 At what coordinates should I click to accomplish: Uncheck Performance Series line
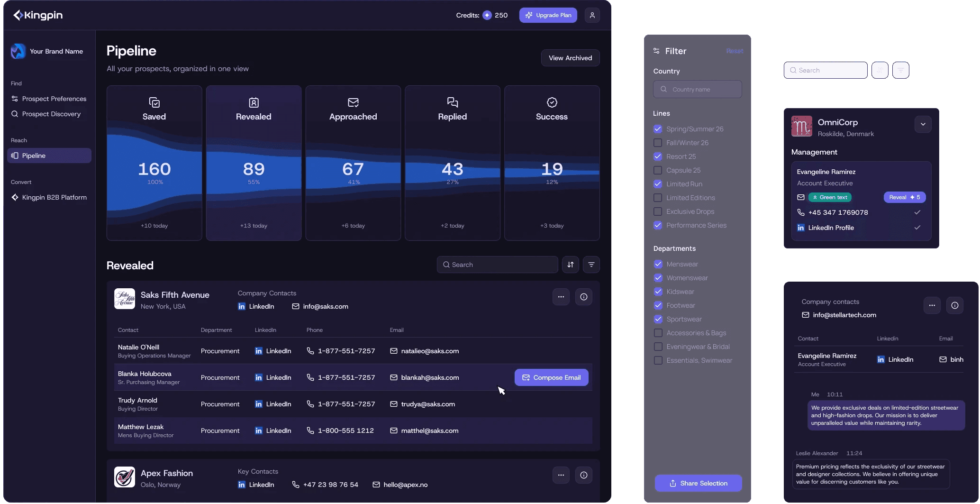coord(658,225)
